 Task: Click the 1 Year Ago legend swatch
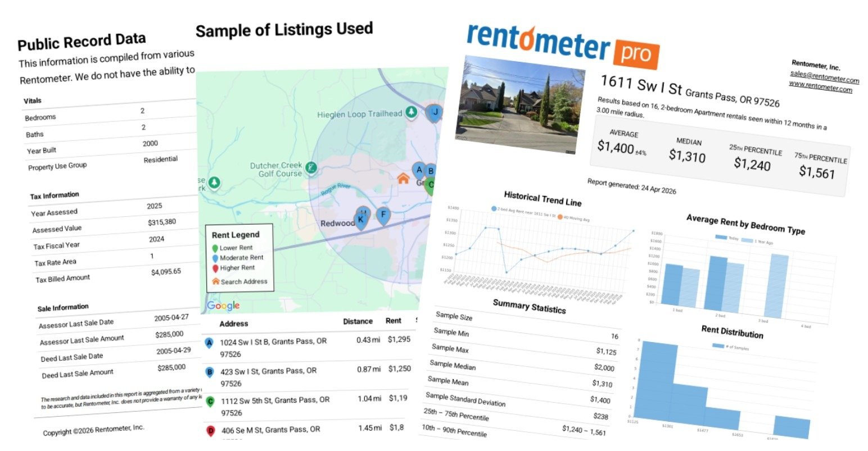747,240
